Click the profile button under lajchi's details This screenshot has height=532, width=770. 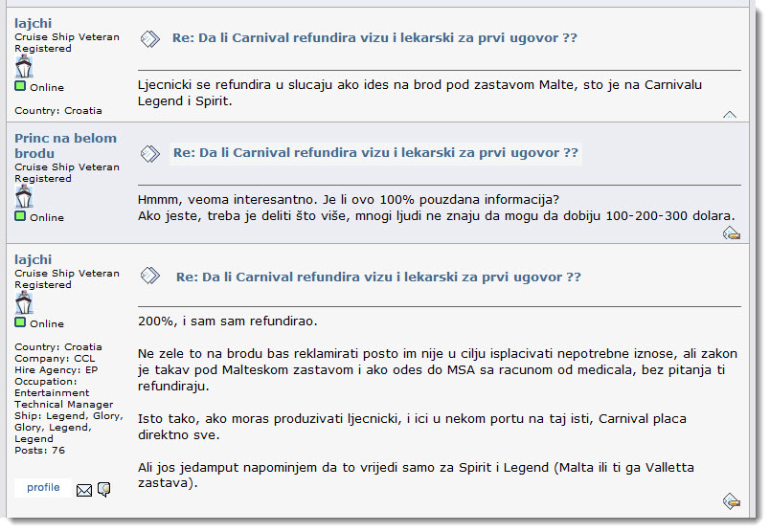(43, 487)
